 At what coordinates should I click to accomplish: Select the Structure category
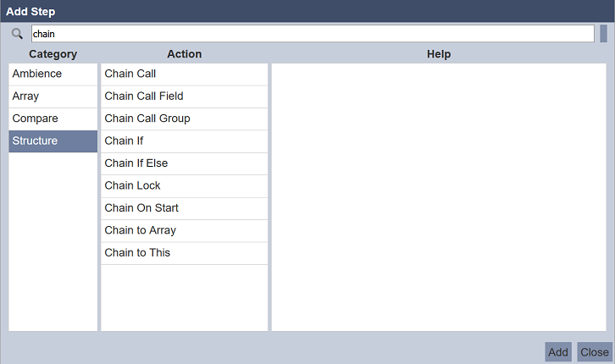pyautogui.click(x=53, y=141)
